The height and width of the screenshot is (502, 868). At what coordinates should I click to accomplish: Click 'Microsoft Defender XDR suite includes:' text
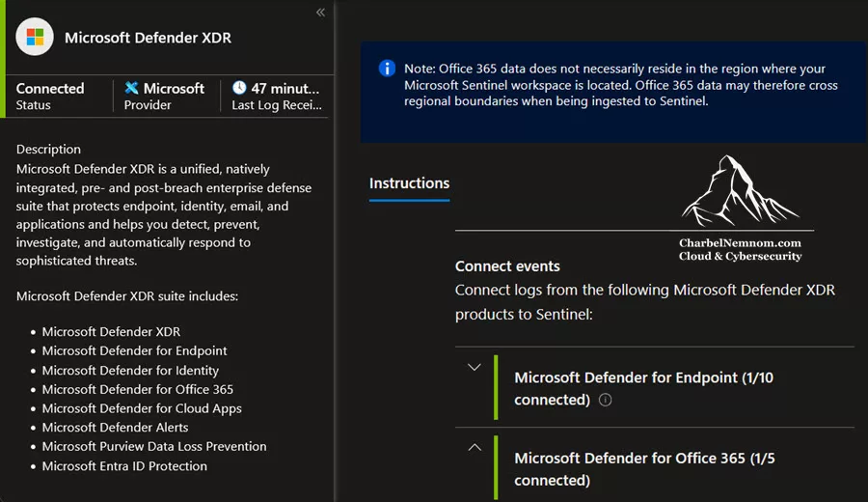pos(126,295)
